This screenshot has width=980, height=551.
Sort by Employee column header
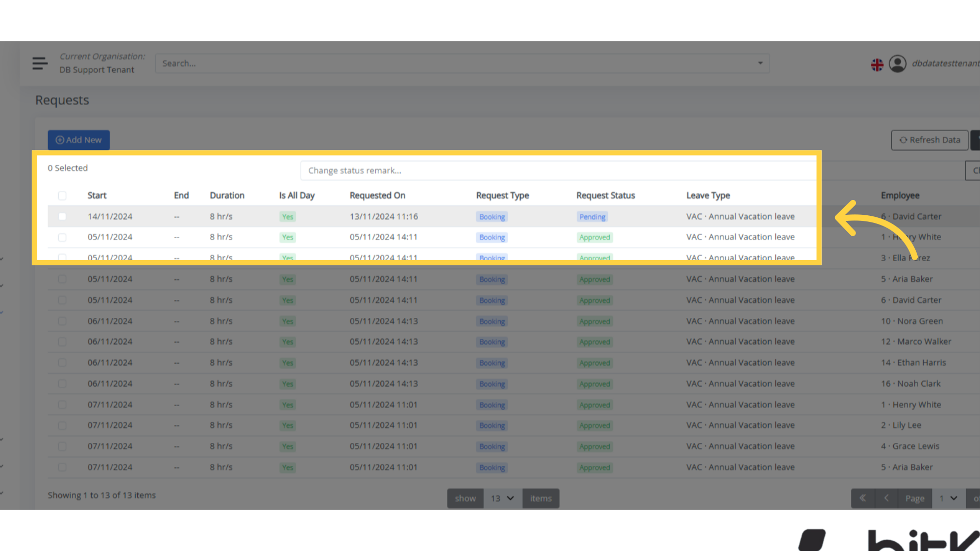pos(900,195)
